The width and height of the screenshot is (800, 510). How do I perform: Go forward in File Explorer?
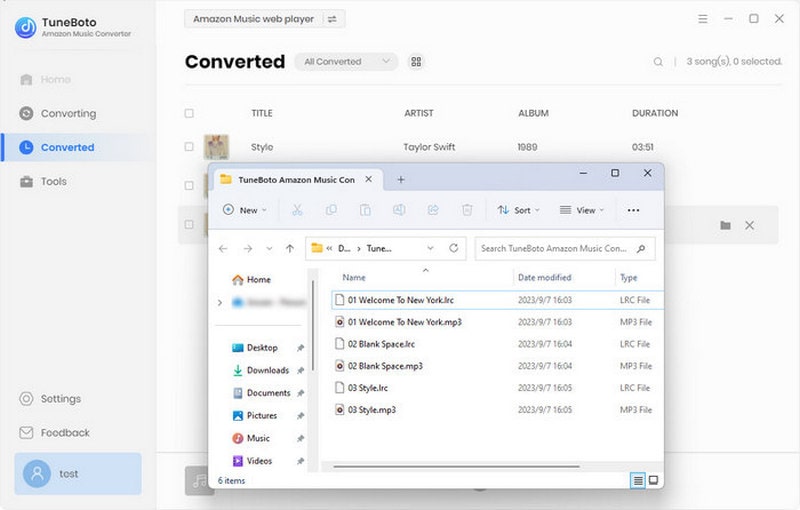tap(247, 249)
